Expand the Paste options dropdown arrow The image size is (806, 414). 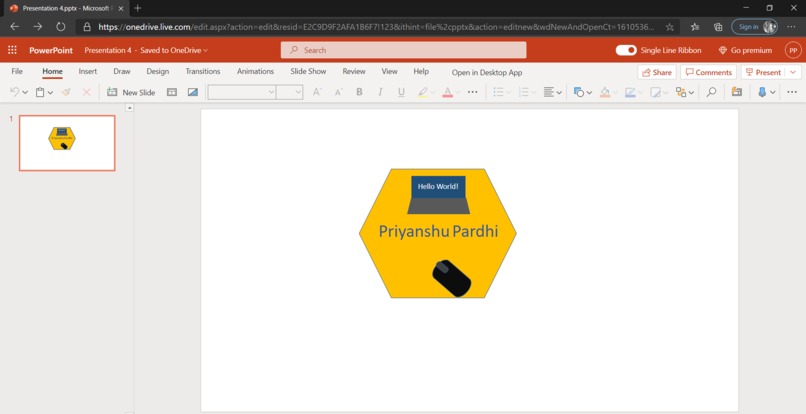[50, 93]
